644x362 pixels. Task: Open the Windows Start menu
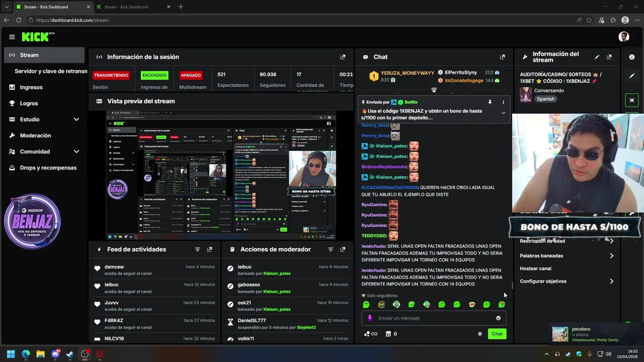(x=11, y=354)
